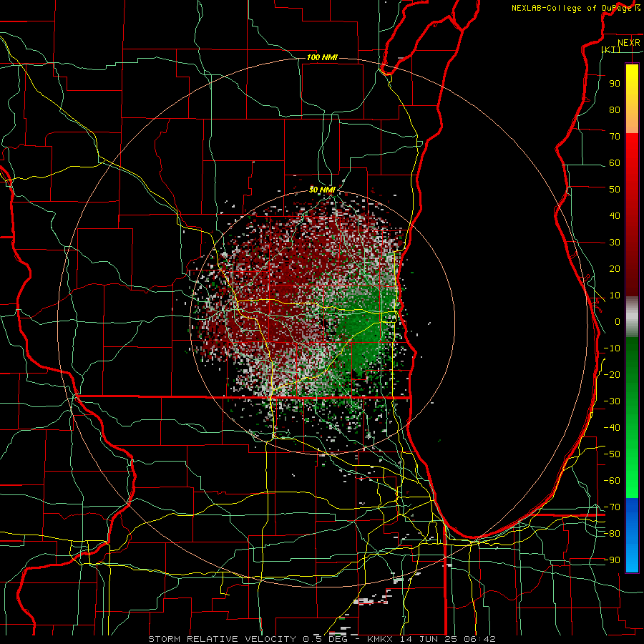This screenshot has width=644, height=644.
Task: Select the -50 knot scale label
Action: (612, 454)
